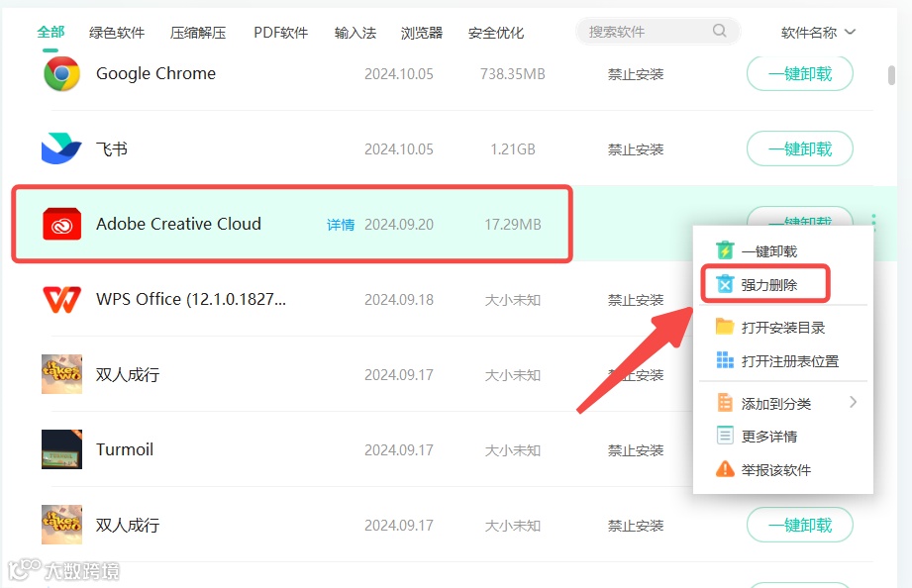Click 一键卸载 button for 飞书
The height and width of the screenshot is (588, 912).
(800, 148)
